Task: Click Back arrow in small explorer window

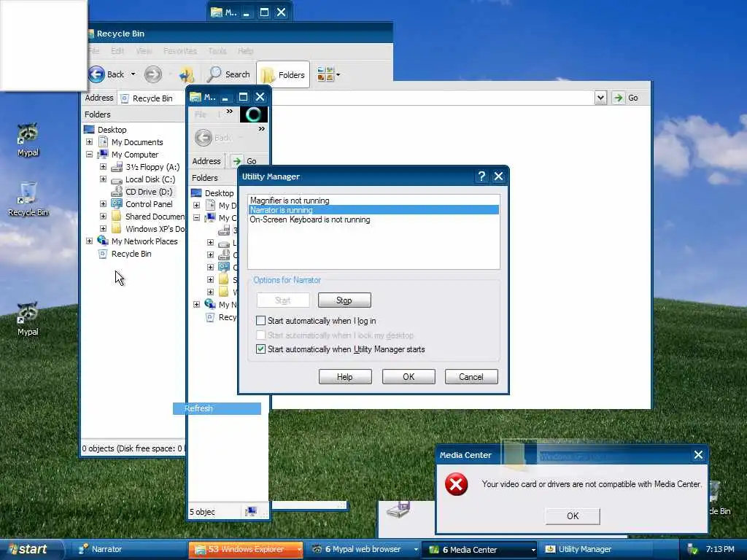Action: click(204, 138)
